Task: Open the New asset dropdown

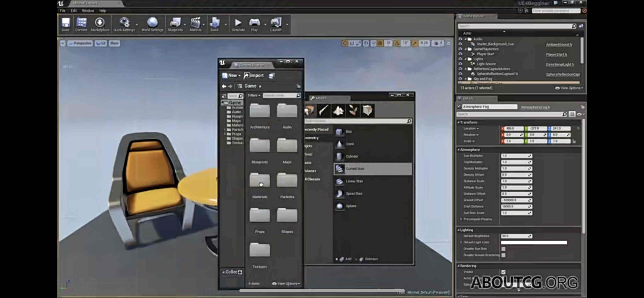Action: (231, 75)
